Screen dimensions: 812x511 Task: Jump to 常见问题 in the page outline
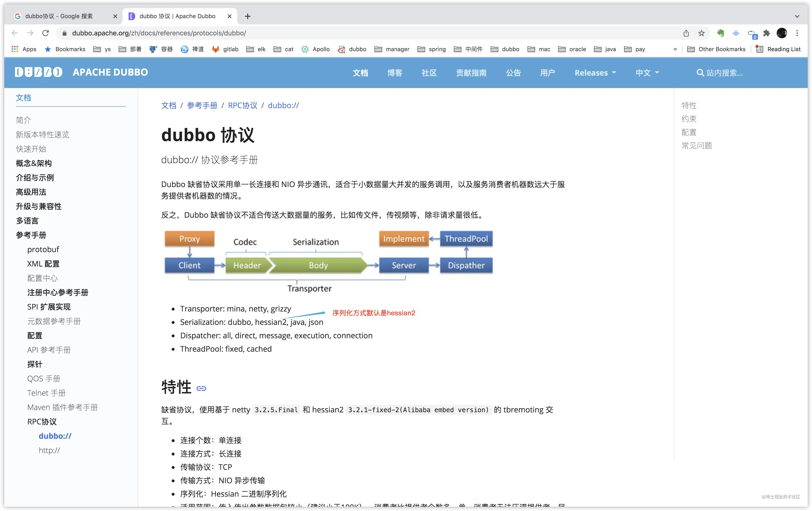point(697,146)
